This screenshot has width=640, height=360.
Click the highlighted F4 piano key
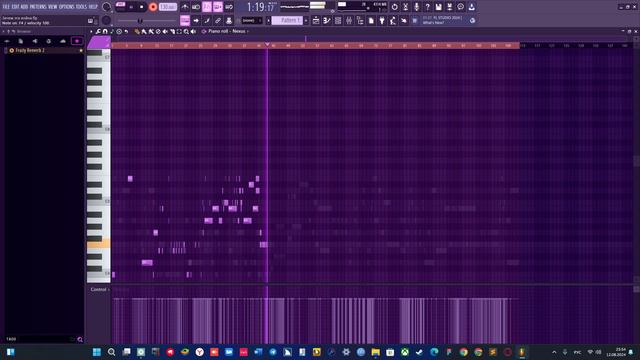(98, 244)
